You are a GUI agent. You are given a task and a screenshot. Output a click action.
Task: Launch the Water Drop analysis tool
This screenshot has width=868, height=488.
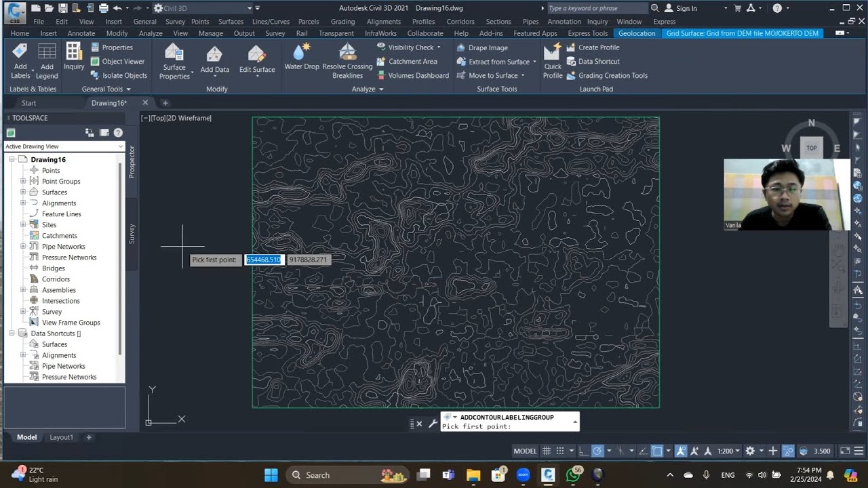point(302,57)
